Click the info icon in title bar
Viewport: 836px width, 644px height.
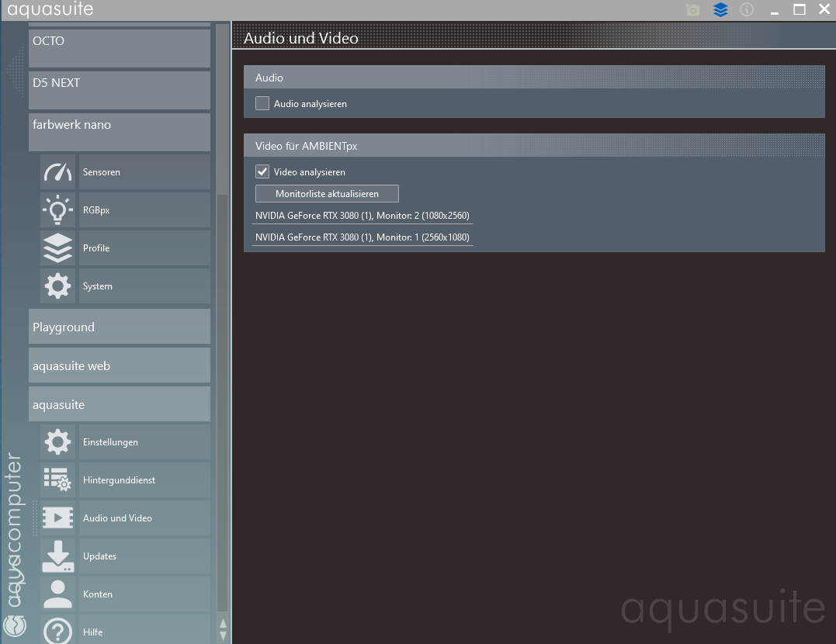click(747, 9)
